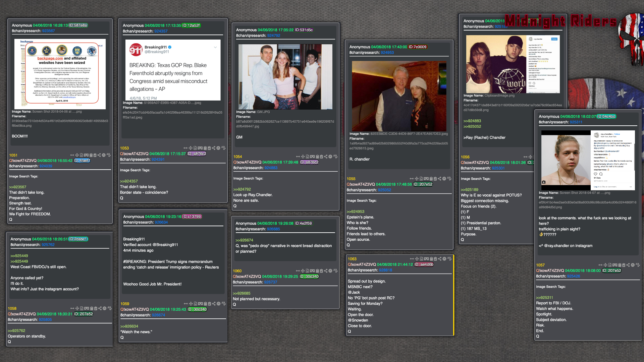Click the ID:531d5c badge
This screenshot has height=362, width=644.
point(304,30)
